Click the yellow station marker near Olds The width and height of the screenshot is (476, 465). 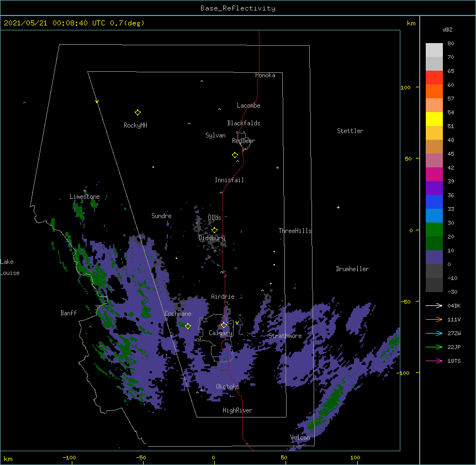click(x=214, y=230)
